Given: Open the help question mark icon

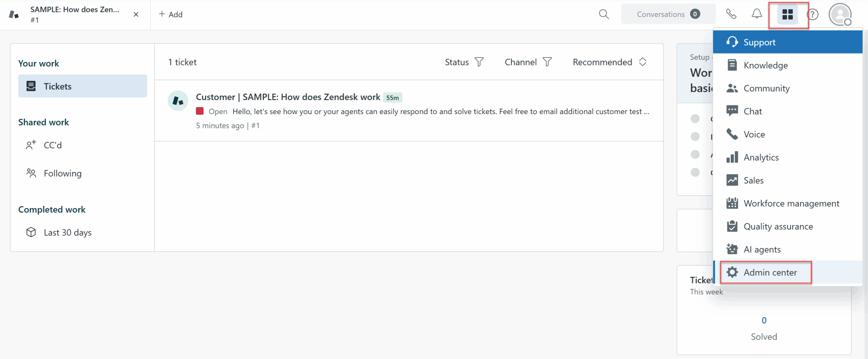Looking at the screenshot, I should tap(813, 15).
